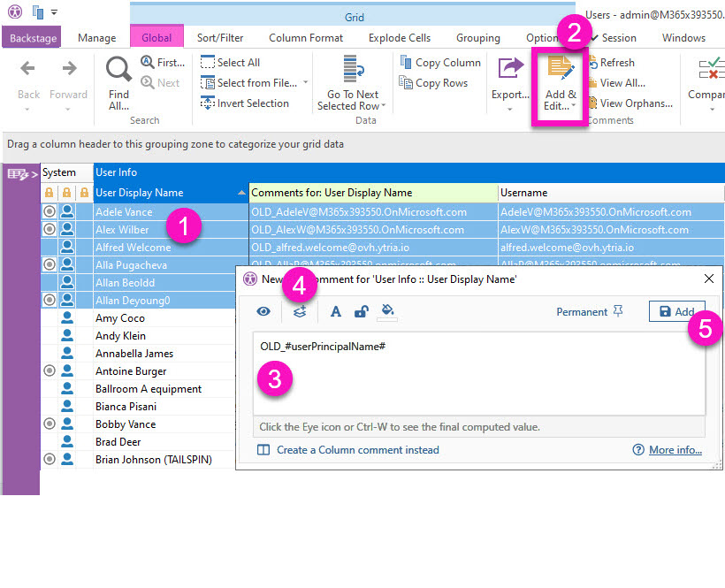The width and height of the screenshot is (725, 588).
Task: Toggle the padlock icon in comment dialog
Action: pyautogui.click(x=361, y=311)
